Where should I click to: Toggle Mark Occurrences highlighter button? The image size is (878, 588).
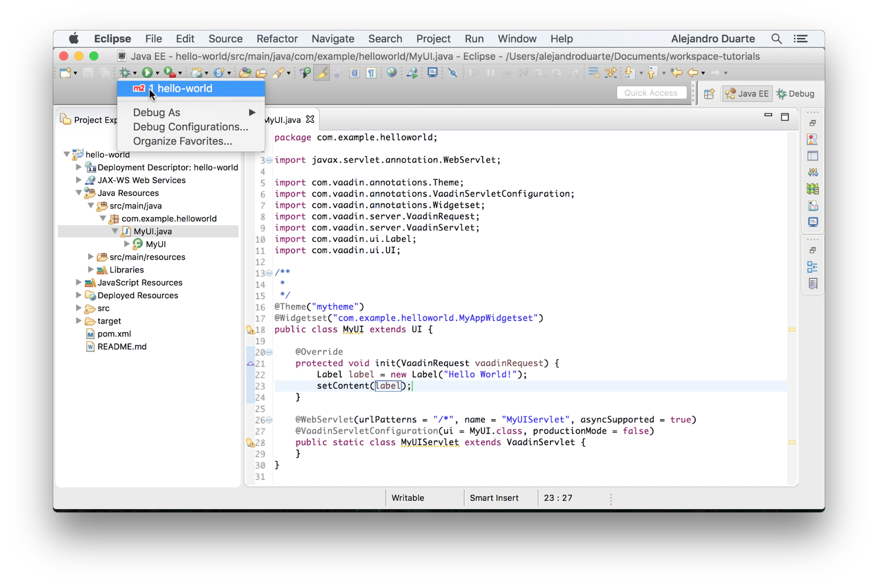(321, 72)
